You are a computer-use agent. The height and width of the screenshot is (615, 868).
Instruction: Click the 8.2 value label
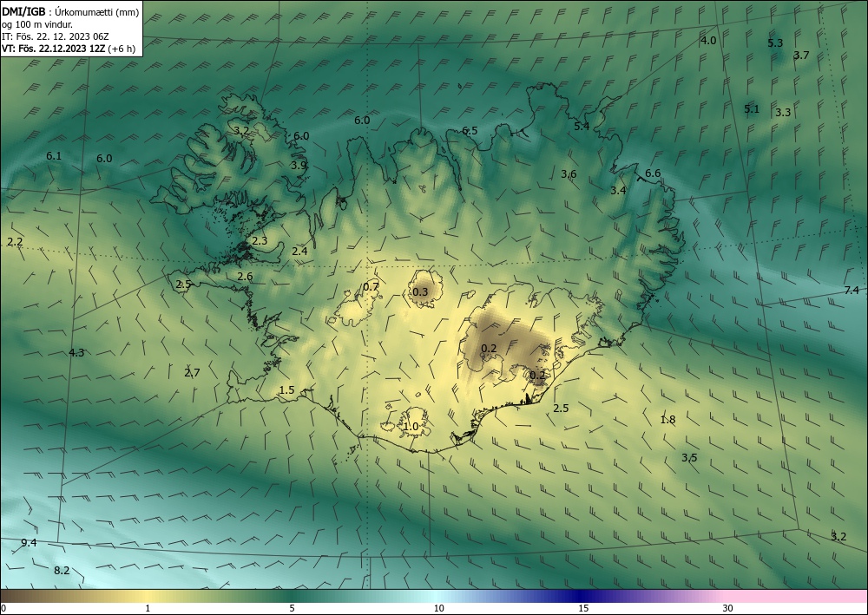[62, 570]
